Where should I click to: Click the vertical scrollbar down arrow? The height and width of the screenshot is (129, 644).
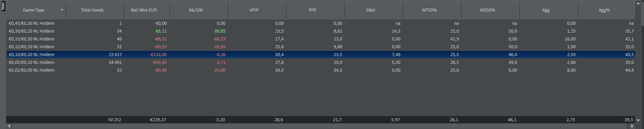tap(638, 120)
